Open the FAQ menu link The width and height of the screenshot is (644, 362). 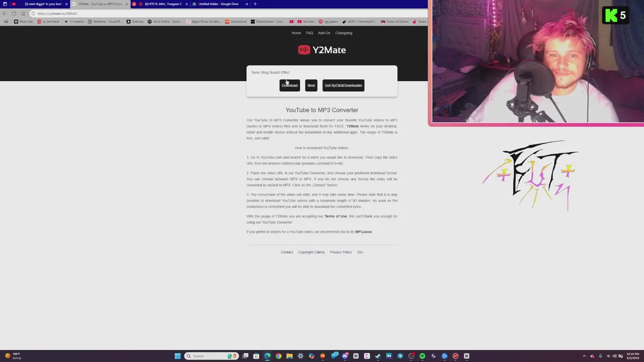tap(309, 33)
